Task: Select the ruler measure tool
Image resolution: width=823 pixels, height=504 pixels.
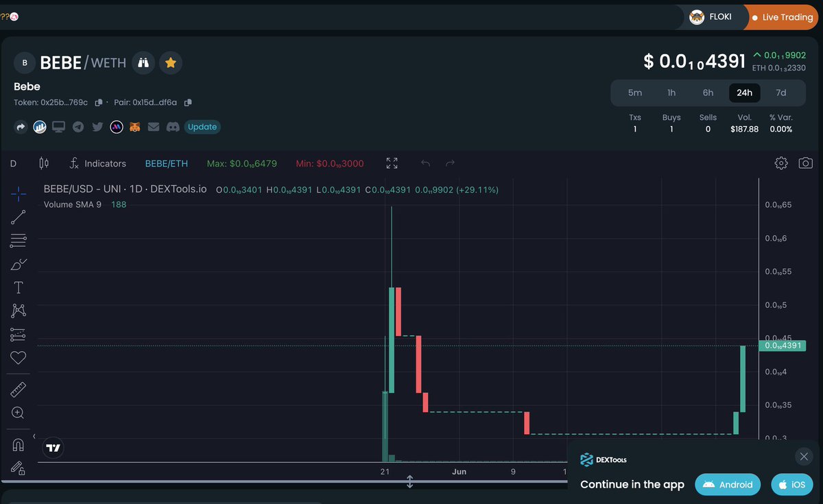Action: click(19, 390)
